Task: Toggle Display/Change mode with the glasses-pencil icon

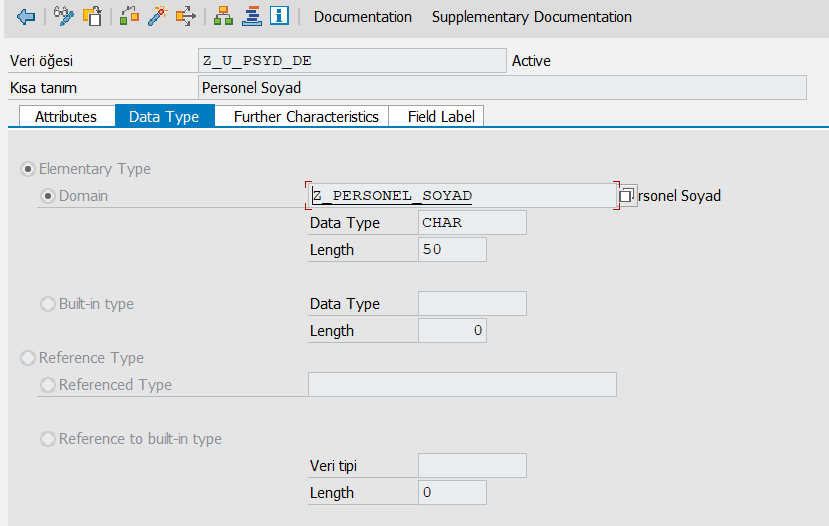Action: pos(65,17)
